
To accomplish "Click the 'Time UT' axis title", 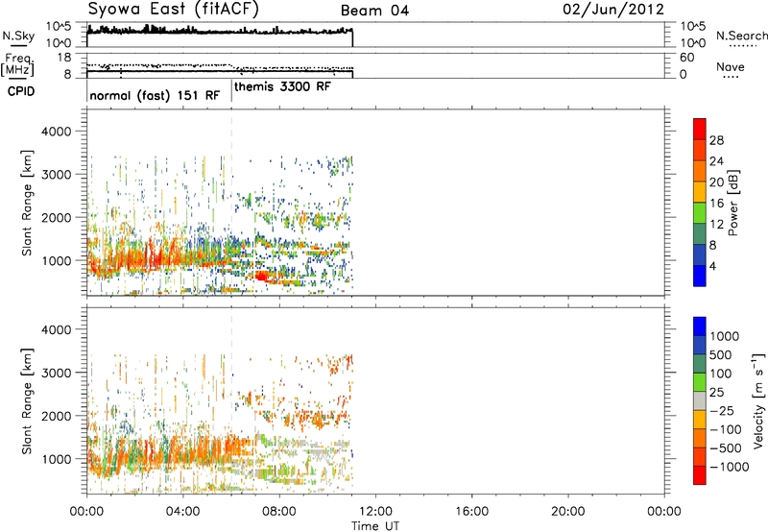I will pos(375,525).
